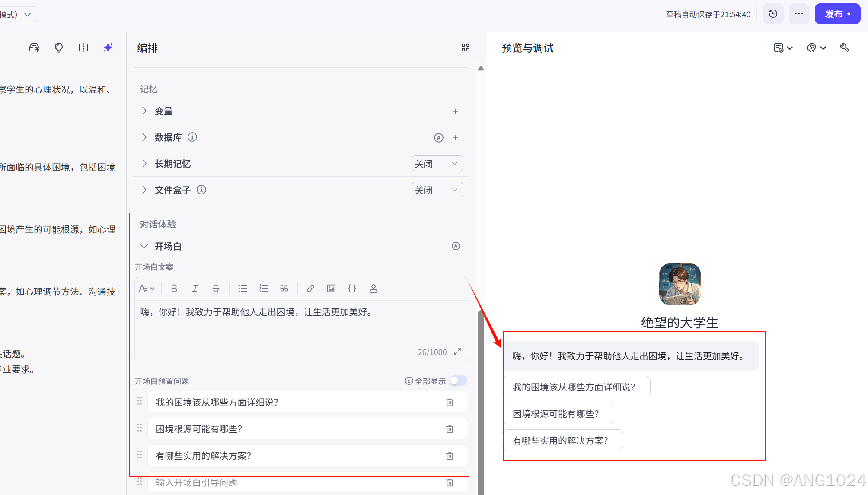868x495 pixels.
Task: Open version history clock icon
Action: coord(773,14)
